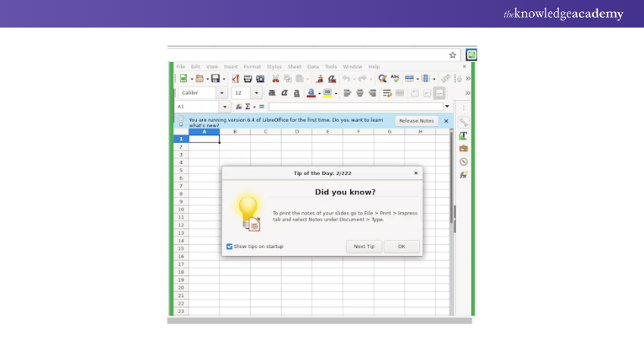644x341 pixels.
Task: Open the Format menu
Action: [252, 67]
